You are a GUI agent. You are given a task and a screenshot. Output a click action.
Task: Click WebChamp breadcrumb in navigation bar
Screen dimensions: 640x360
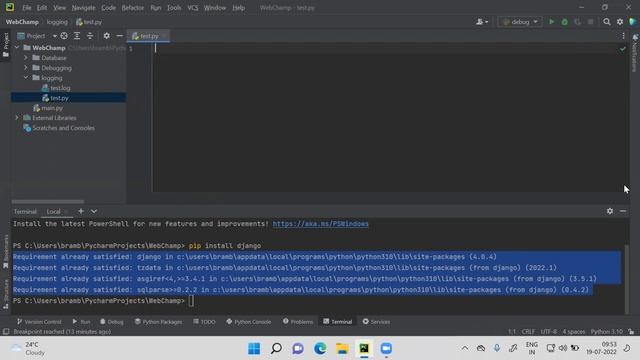[22, 22]
